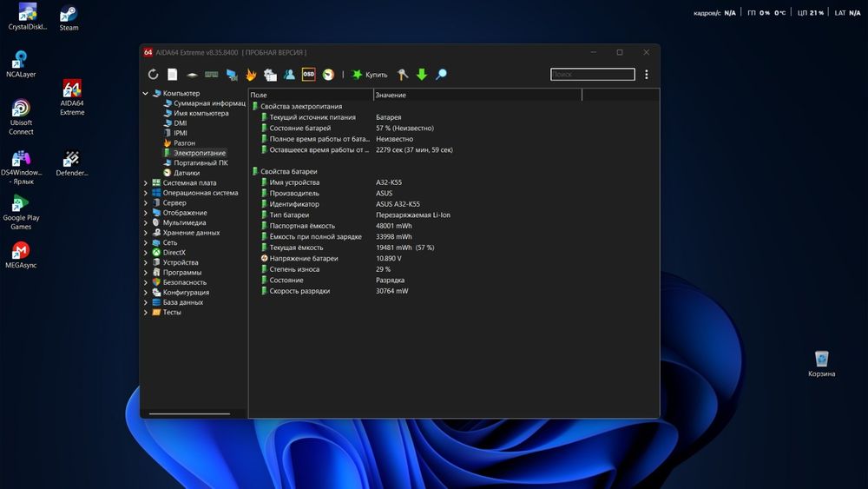Select the Программы tree item
The height and width of the screenshot is (489, 868).
tap(176, 273)
